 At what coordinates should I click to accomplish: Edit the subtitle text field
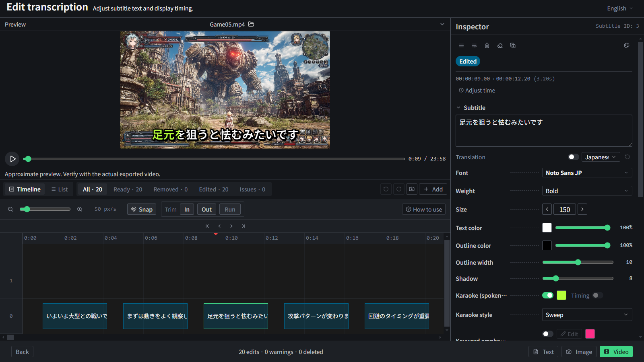pos(544,131)
